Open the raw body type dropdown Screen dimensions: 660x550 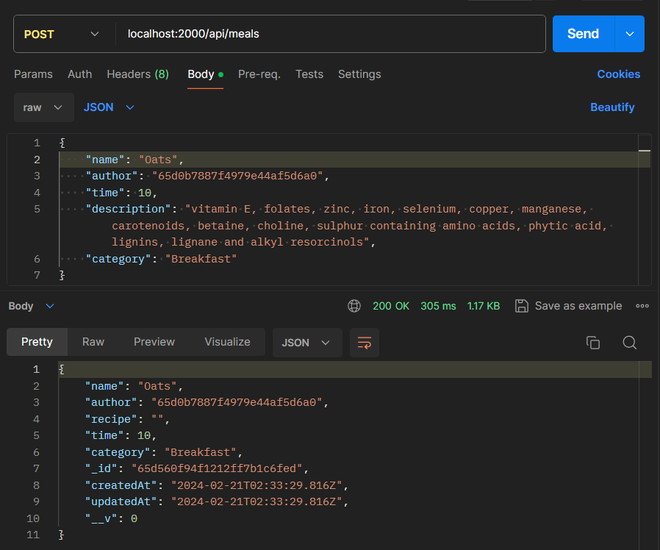[x=44, y=107]
